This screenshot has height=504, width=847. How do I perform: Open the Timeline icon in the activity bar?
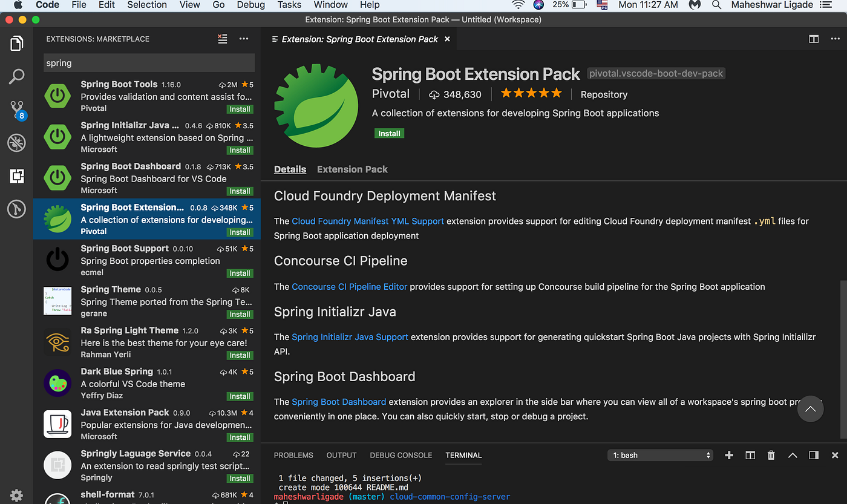[16, 209]
